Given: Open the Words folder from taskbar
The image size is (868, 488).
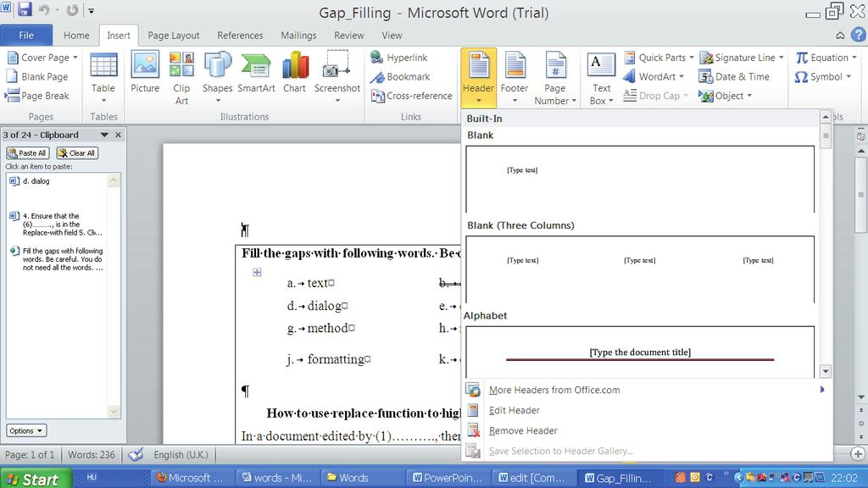Looking at the screenshot, I should 363,478.
